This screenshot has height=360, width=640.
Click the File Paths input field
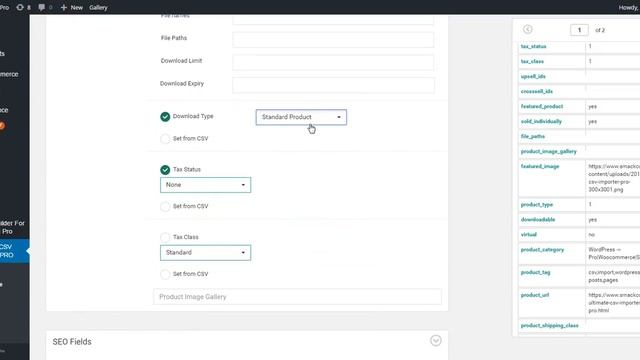click(333, 40)
